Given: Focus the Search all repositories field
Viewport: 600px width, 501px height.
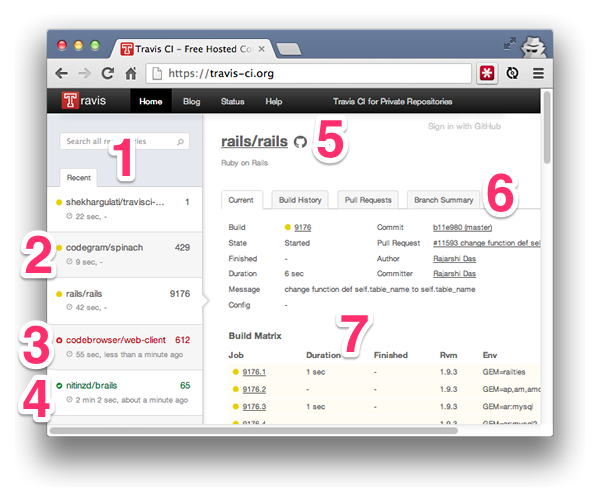Looking at the screenshot, I should pyautogui.click(x=124, y=142).
